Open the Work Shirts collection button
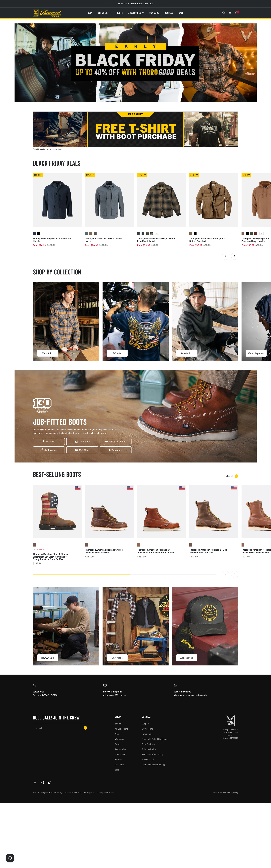This screenshot has height=868, width=271. pyautogui.click(x=48, y=353)
